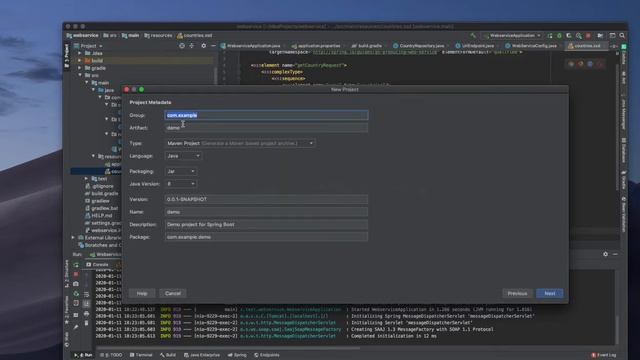Select .gitignore file in project tree
Screen dimensions: 640x360
click(x=99, y=186)
